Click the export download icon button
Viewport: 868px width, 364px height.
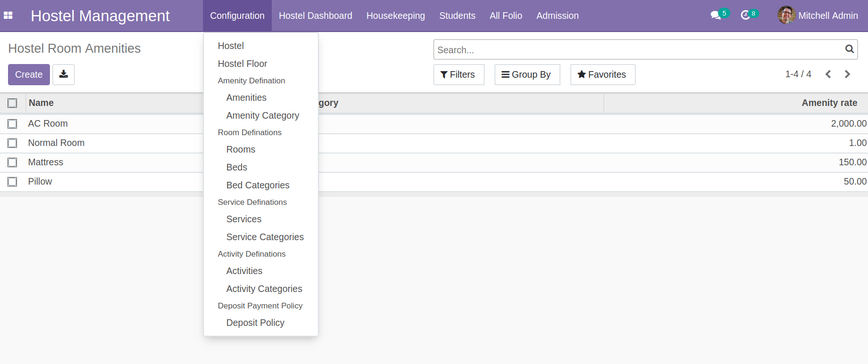[x=64, y=74]
